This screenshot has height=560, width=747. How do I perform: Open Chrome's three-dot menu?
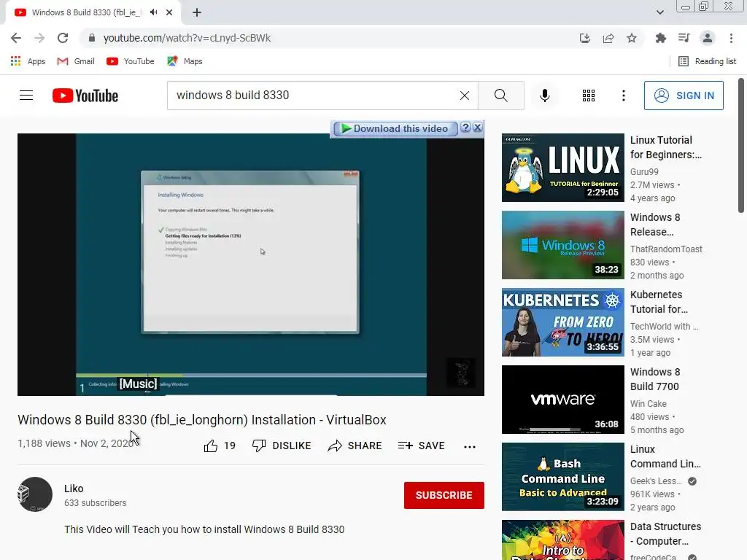click(731, 38)
